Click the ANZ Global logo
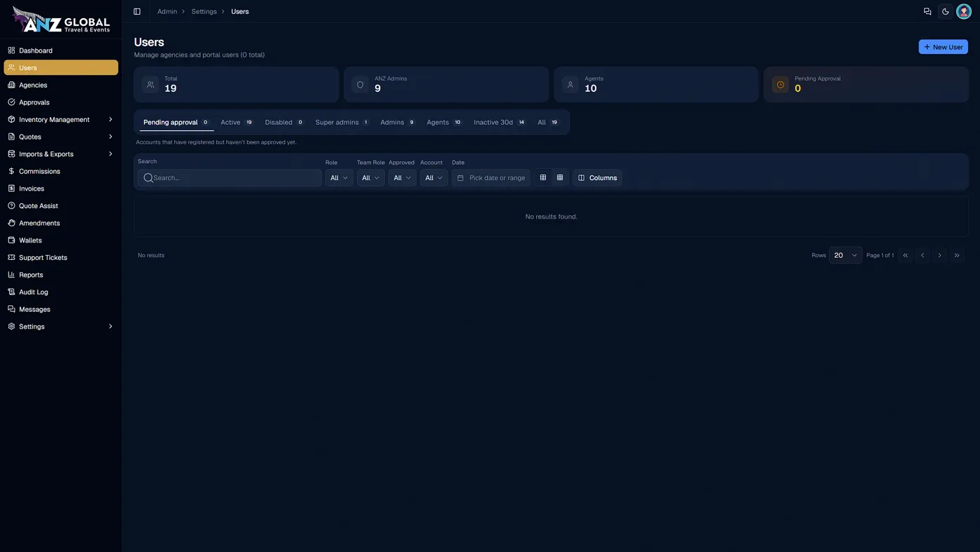The image size is (980, 552). point(61,20)
